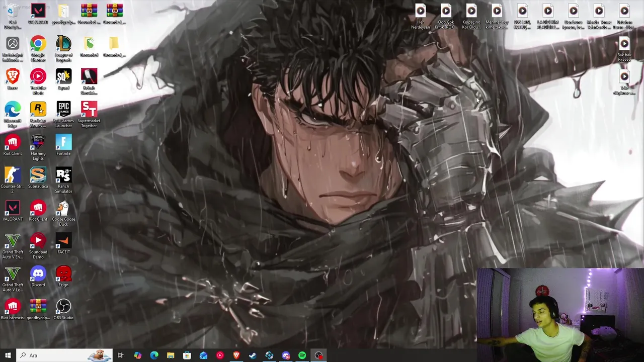The height and width of the screenshot is (362, 644).
Task: Open the 'Bu fotoğraf hakkında' desktop icon
Action: 13,49
